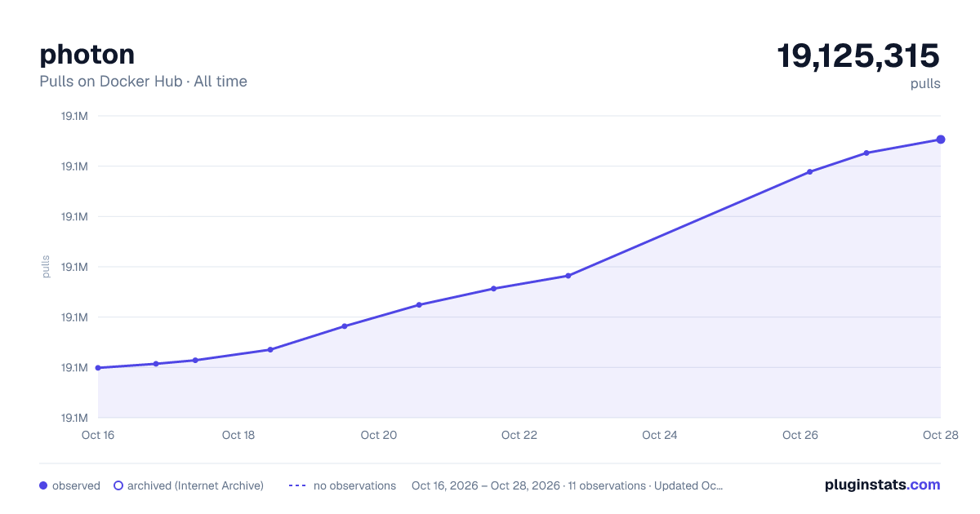Click the 'Oct 26' x-axis label
980x514 pixels.
800,435
